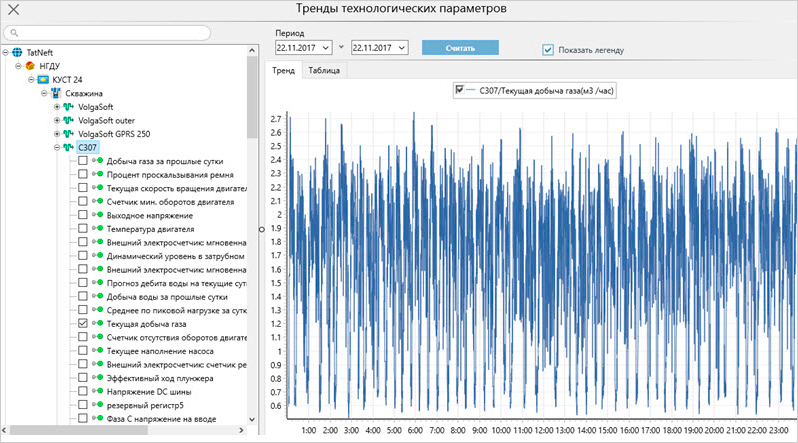Collapse the C307 tree node
Image resolution: width=798 pixels, height=443 pixels.
57,147
